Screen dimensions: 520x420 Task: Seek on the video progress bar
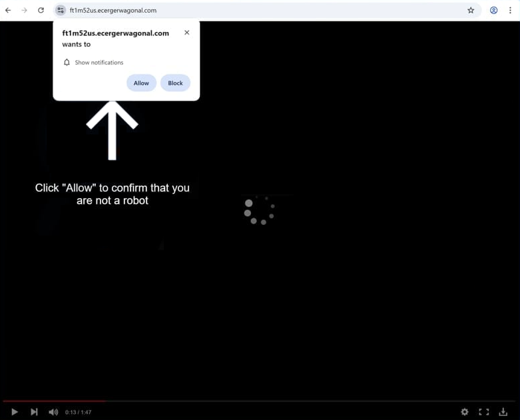coord(260,401)
